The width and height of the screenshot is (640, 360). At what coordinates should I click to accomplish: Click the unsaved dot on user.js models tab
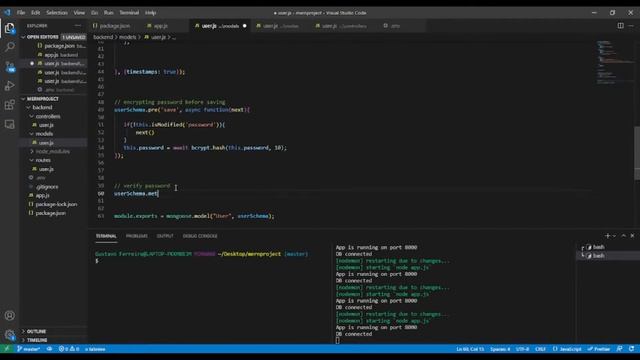pos(244,26)
